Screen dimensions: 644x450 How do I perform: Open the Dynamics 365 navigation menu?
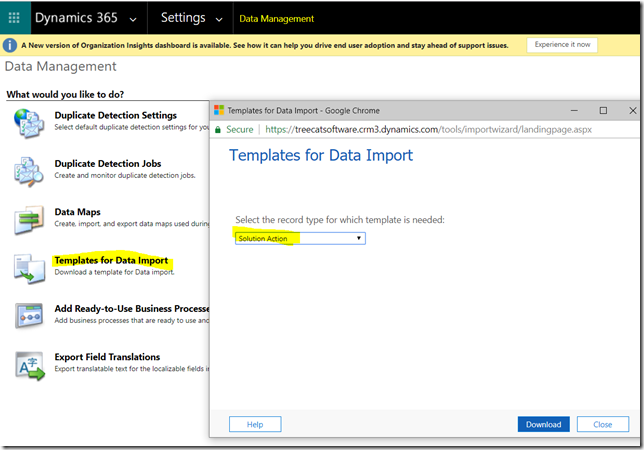[x=76, y=18]
